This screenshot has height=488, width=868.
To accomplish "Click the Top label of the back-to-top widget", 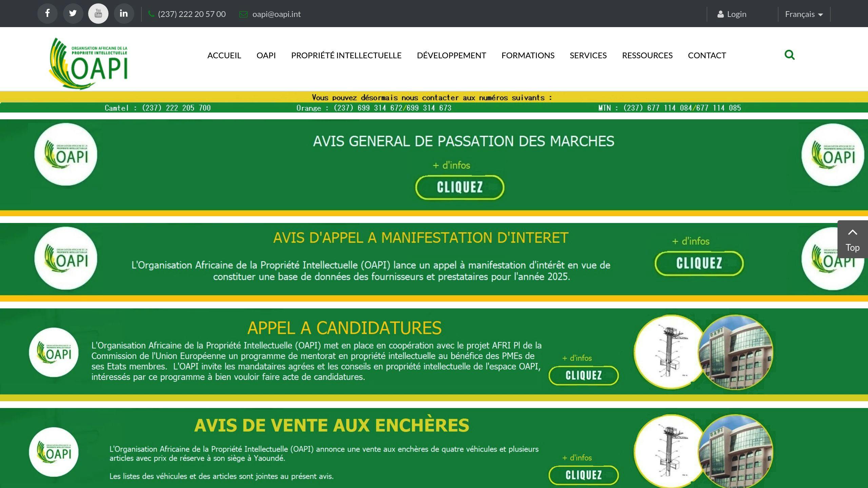I will (x=853, y=248).
